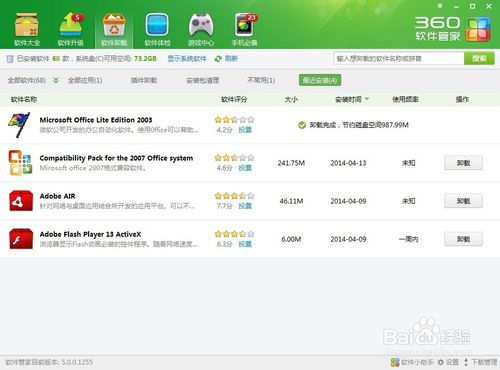500x370 pixels.
Task: Select the 最近安装(4) tab
Action: coord(320,80)
